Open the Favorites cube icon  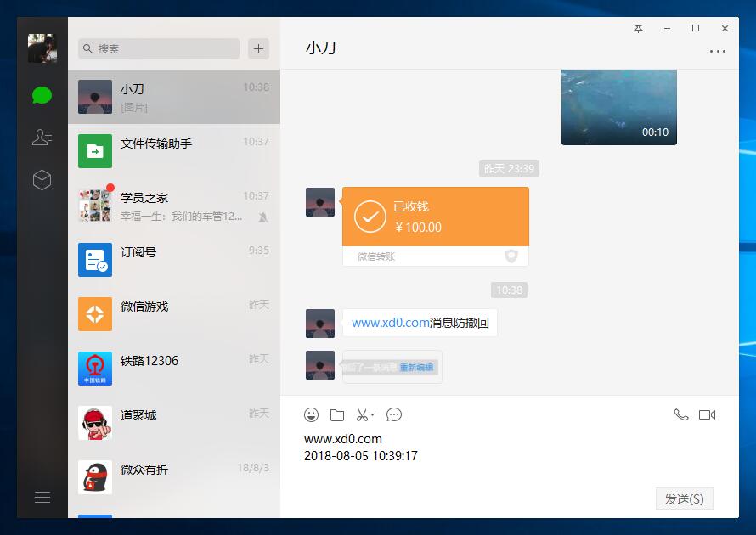(x=42, y=180)
